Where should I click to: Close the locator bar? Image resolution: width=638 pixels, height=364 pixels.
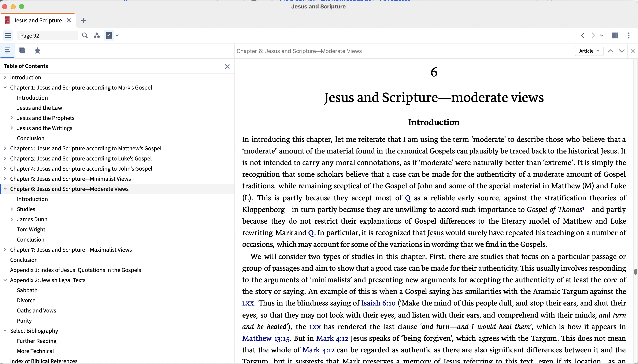pos(633,51)
